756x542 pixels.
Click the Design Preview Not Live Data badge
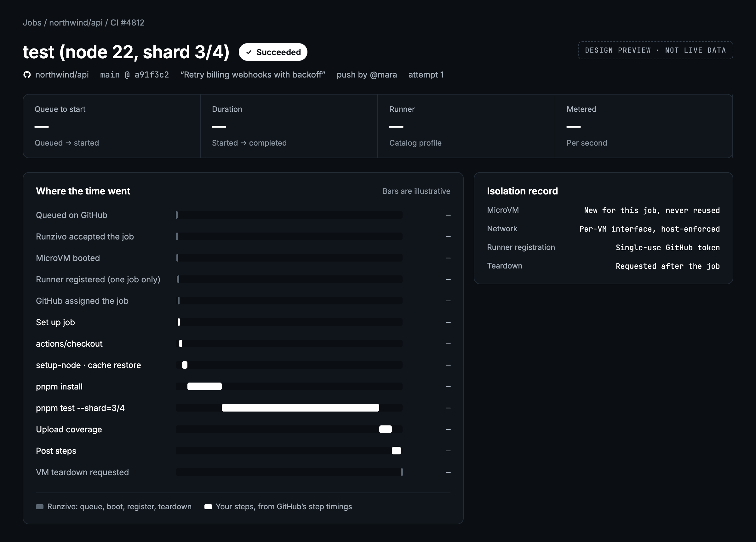[655, 50]
